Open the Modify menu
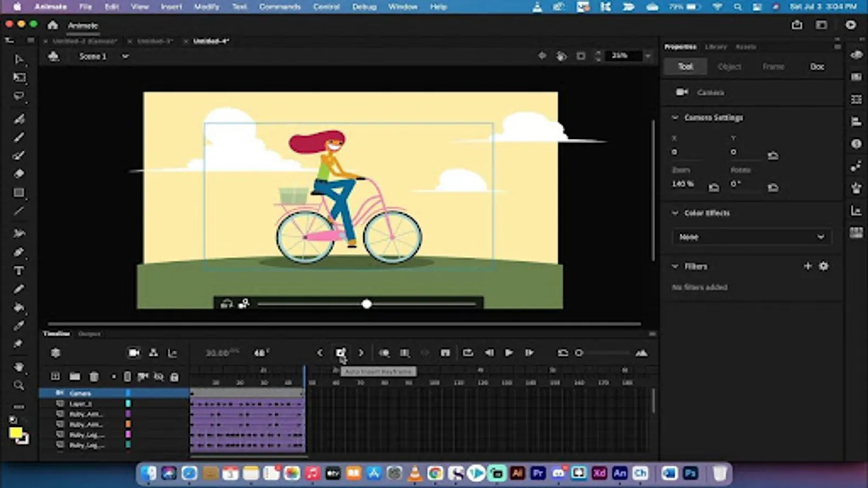Image resolution: width=868 pixels, height=488 pixels. 206,7
